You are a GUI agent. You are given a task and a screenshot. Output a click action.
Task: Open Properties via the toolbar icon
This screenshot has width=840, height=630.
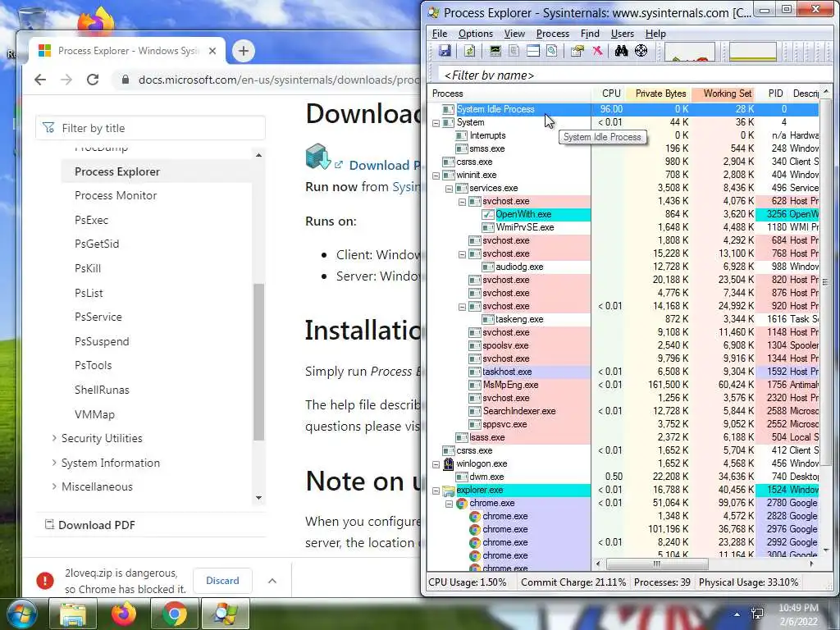[x=577, y=51]
